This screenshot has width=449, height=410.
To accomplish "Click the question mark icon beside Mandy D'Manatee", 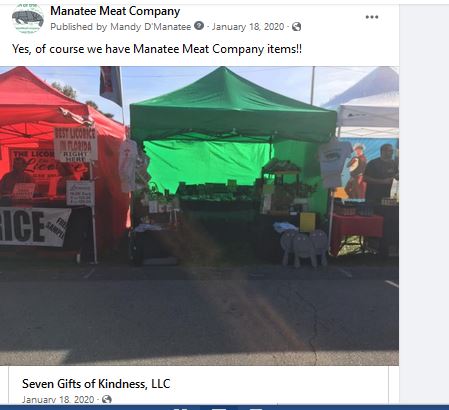I will point(199,26).
